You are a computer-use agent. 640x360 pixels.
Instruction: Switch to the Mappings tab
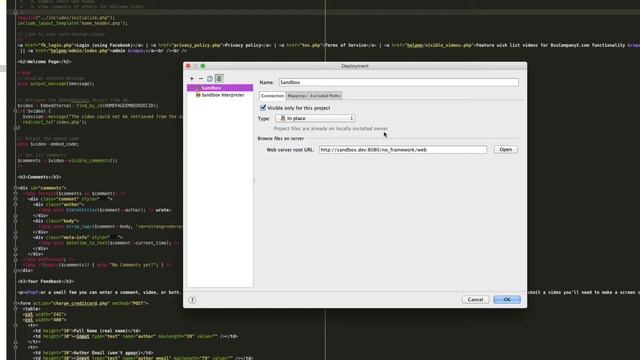tap(297, 96)
